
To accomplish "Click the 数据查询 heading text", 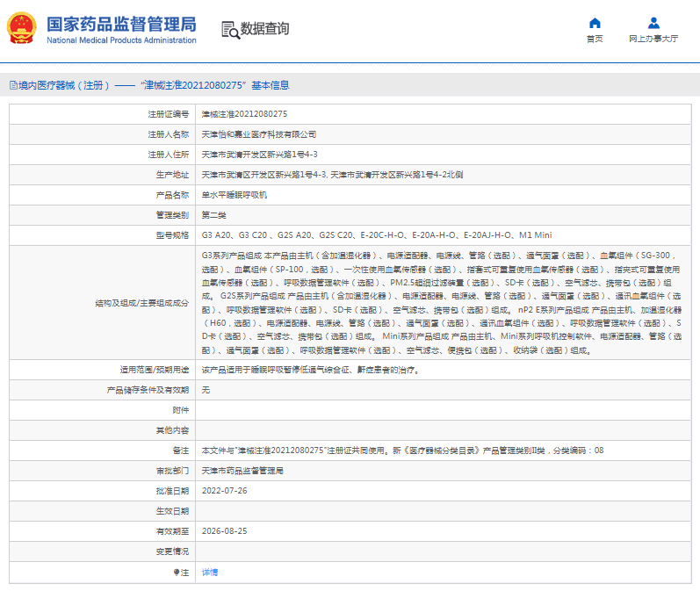I will pyautogui.click(x=264, y=29).
